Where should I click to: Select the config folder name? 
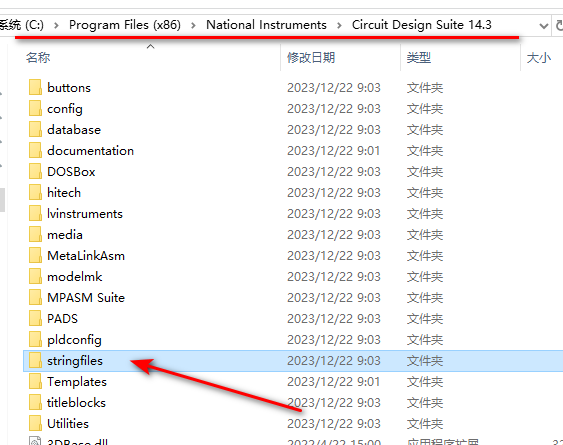click(x=65, y=109)
